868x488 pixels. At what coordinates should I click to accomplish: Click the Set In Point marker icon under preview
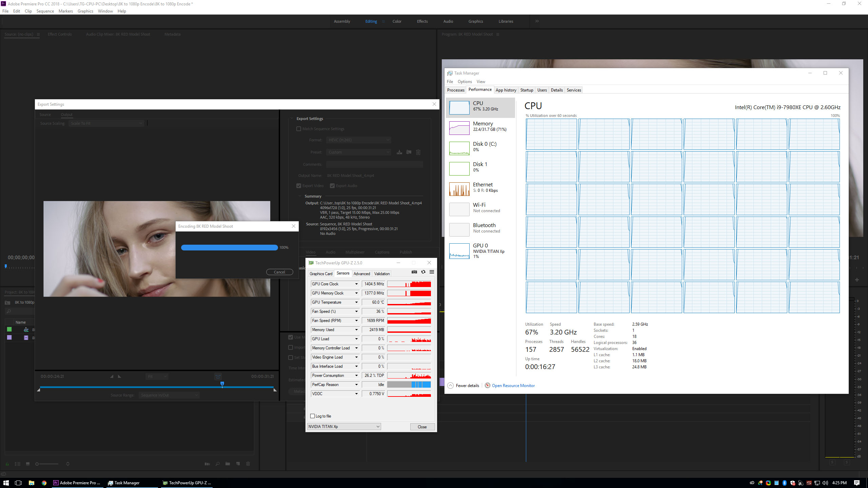click(112, 376)
